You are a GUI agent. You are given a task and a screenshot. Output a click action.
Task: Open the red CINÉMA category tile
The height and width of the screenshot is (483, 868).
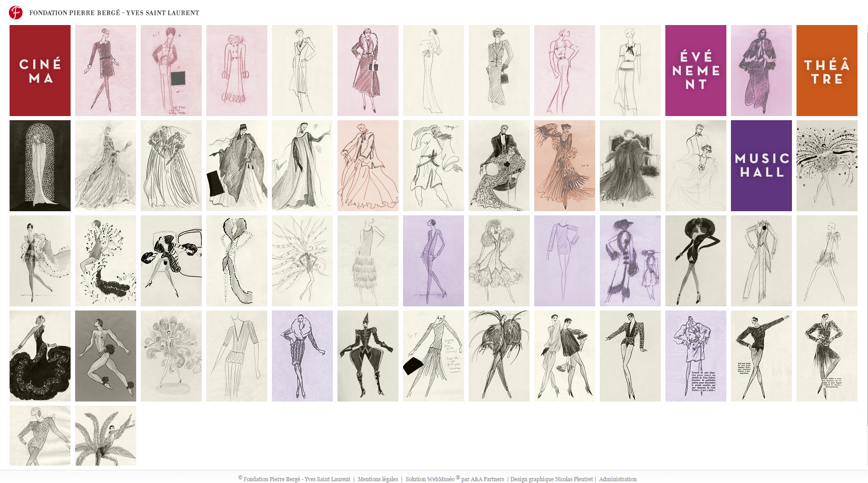pyautogui.click(x=40, y=71)
